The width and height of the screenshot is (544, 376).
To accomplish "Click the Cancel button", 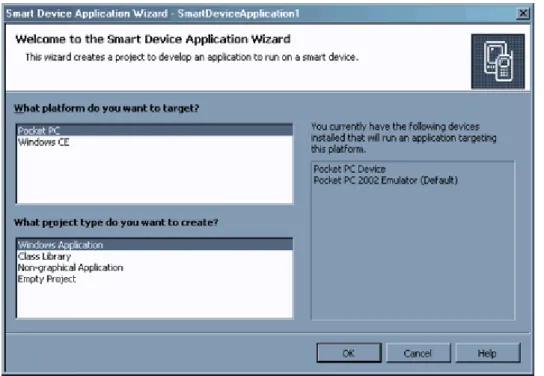I will pos(418,353).
